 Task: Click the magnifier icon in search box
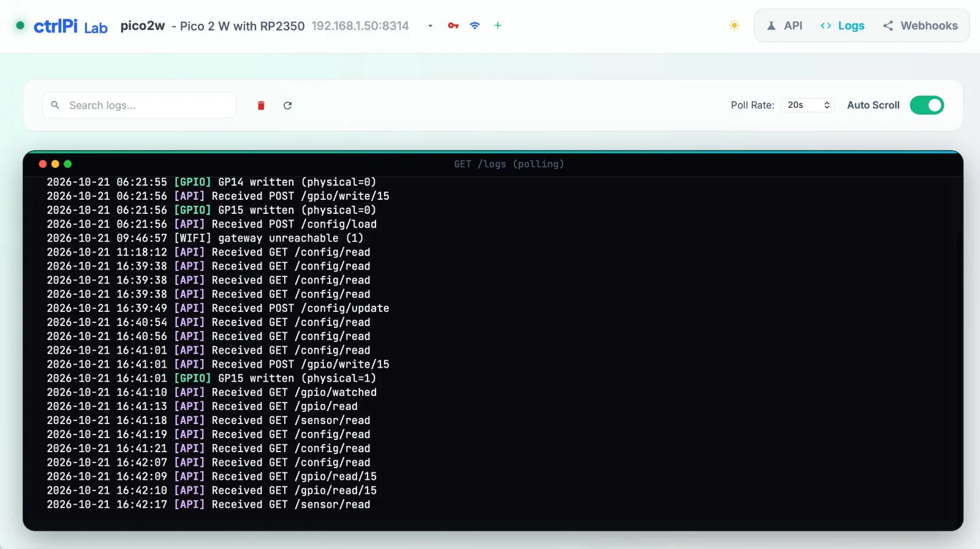55,105
